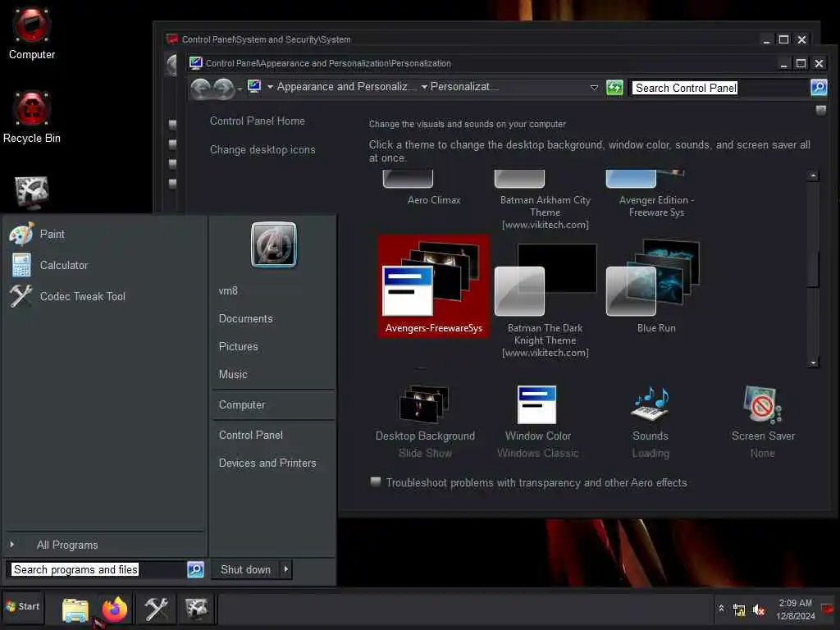
Task: Open Desktop Background Slide Show settings
Action: point(425,422)
